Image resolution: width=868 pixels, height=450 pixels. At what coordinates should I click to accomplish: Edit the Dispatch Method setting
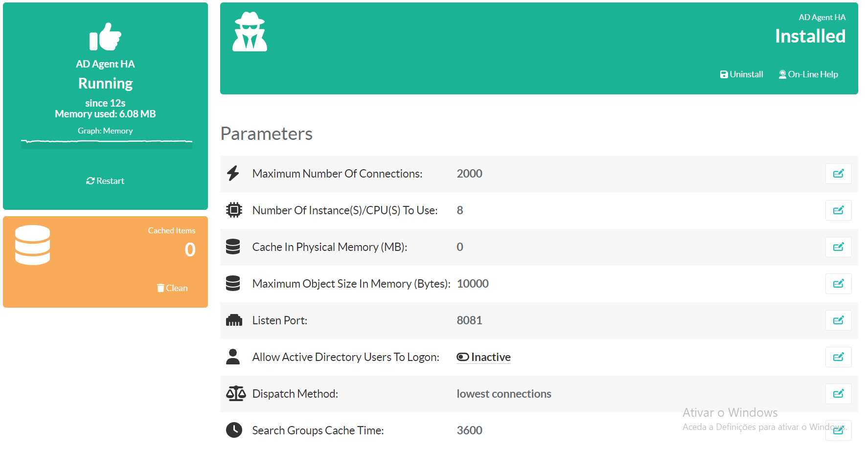click(838, 394)
